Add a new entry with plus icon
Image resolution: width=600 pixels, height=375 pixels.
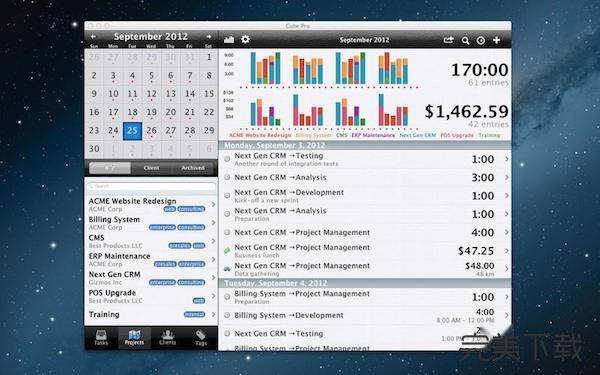[497, 40]
